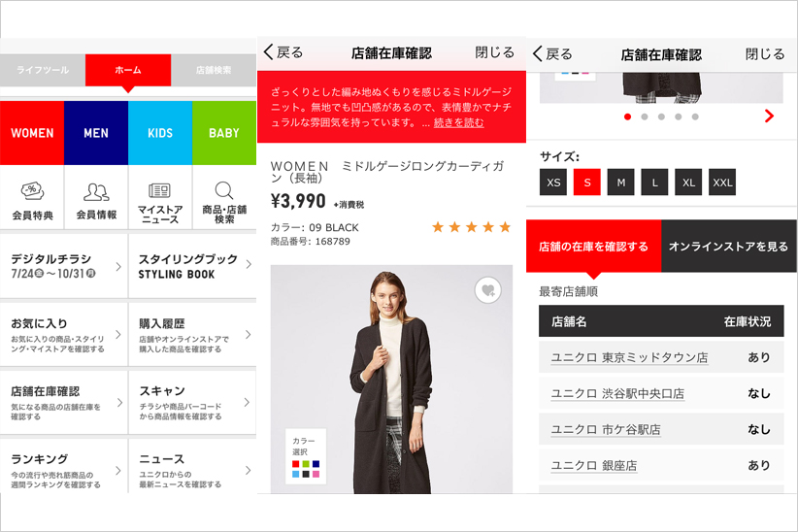Open the WOMEN category tile
The height and width of the screenshot is (532, 798).
[x=32, y=133]
